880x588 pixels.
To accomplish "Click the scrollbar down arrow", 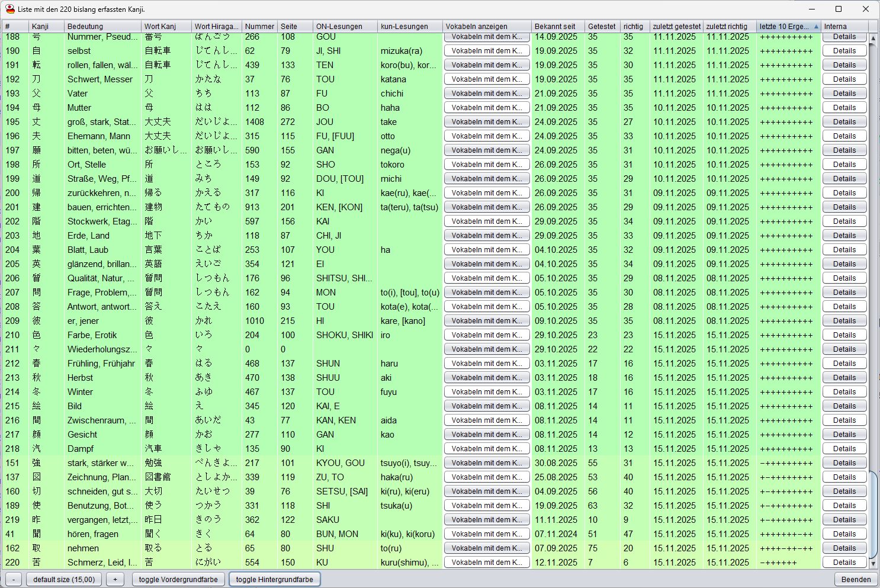I will coord(873,564).
